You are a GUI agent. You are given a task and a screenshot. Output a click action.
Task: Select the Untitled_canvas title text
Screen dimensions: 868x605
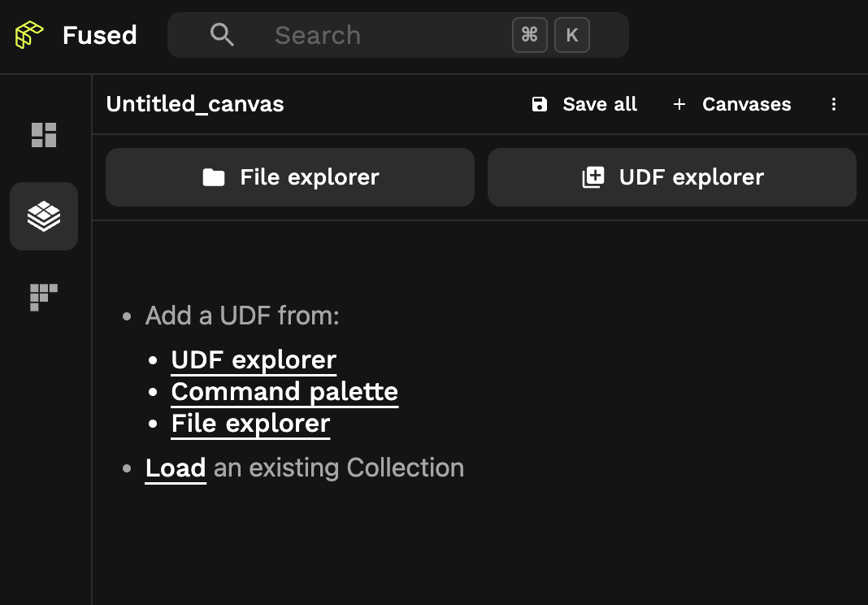point(195,104)
